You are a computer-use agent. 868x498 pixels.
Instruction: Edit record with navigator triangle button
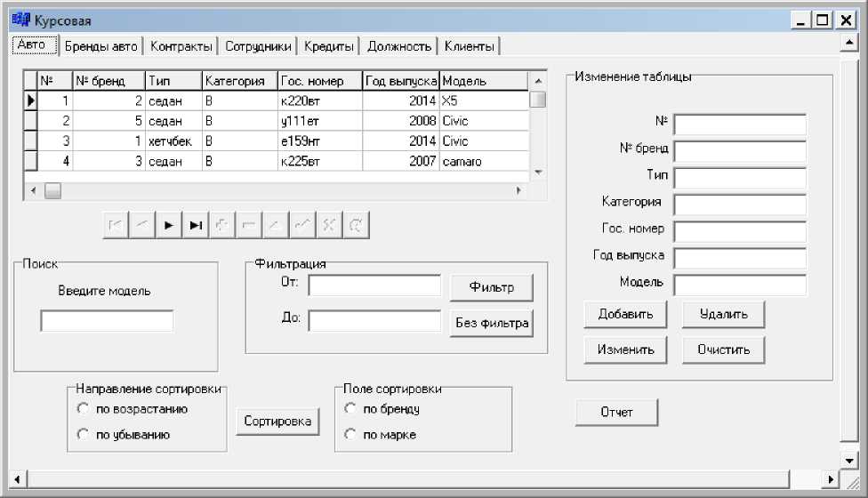click(275, 225)
